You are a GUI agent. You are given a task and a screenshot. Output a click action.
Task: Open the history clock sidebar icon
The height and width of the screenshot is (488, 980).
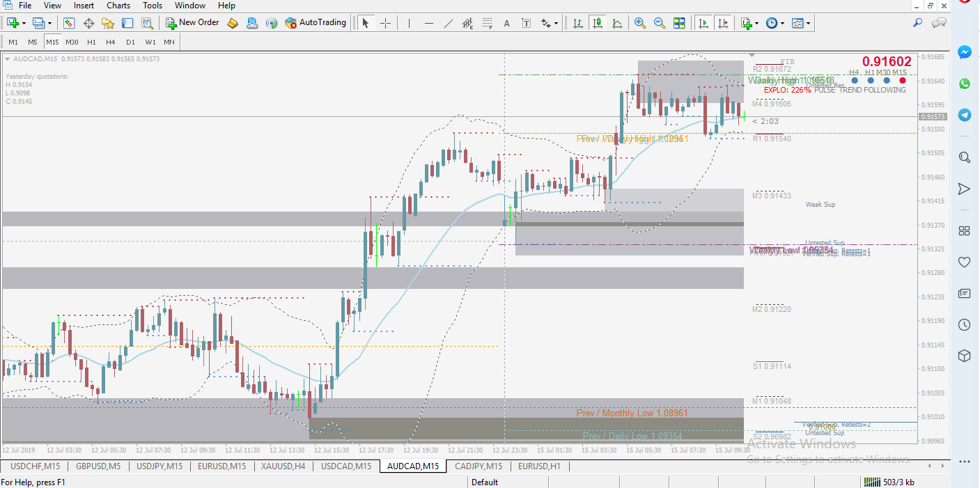coord(964,324)
